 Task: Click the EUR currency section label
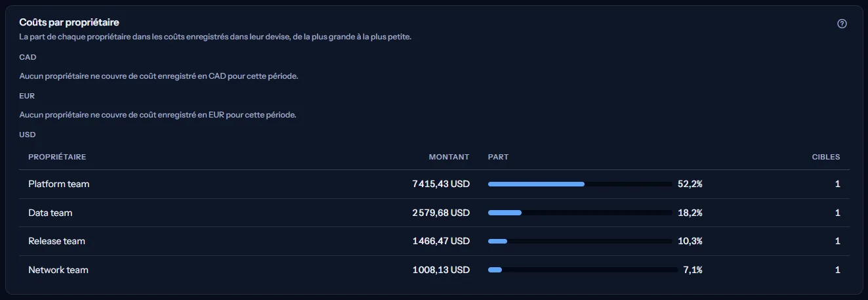pos(27,96)
